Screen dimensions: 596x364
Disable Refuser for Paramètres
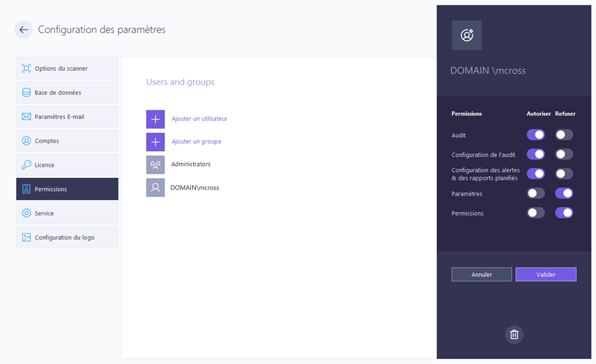pos(564,193)
